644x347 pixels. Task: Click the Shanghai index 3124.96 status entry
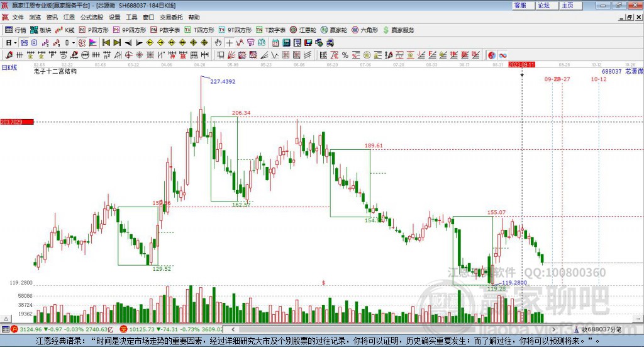click(x=63, y=329)
